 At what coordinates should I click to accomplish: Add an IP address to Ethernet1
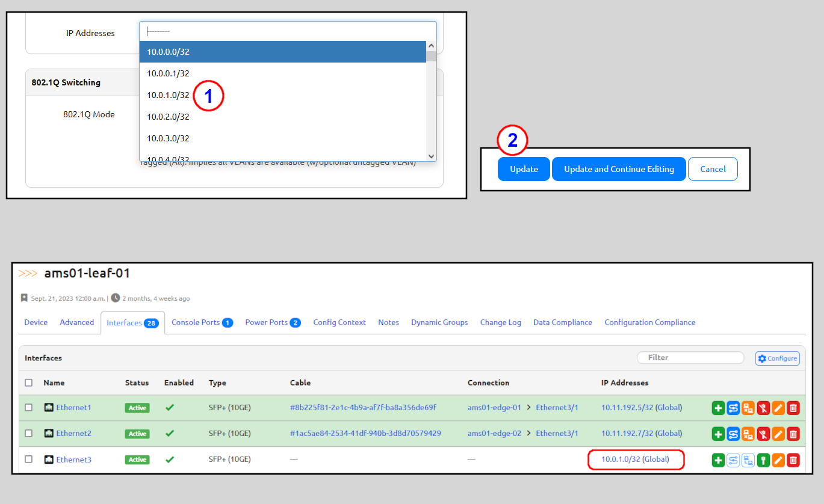pyautogui.click(x=718, y=407)
